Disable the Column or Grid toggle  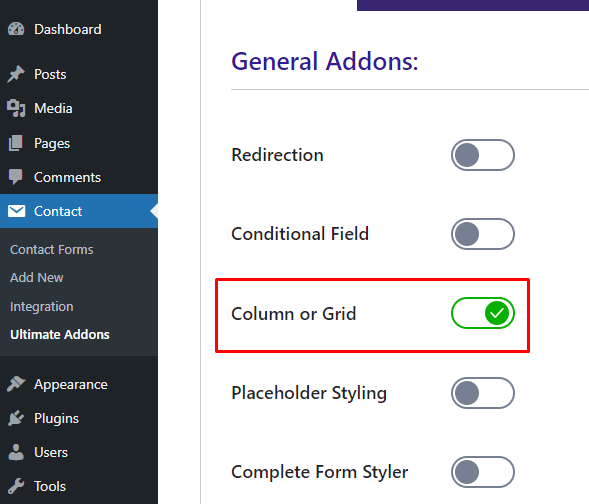coord(483,313)
